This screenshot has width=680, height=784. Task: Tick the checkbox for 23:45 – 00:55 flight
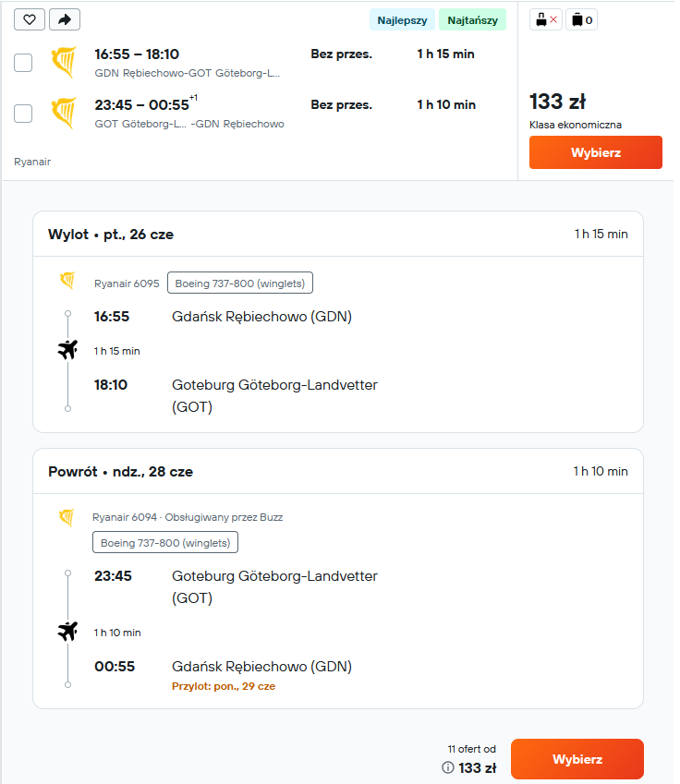coord(23,114)
